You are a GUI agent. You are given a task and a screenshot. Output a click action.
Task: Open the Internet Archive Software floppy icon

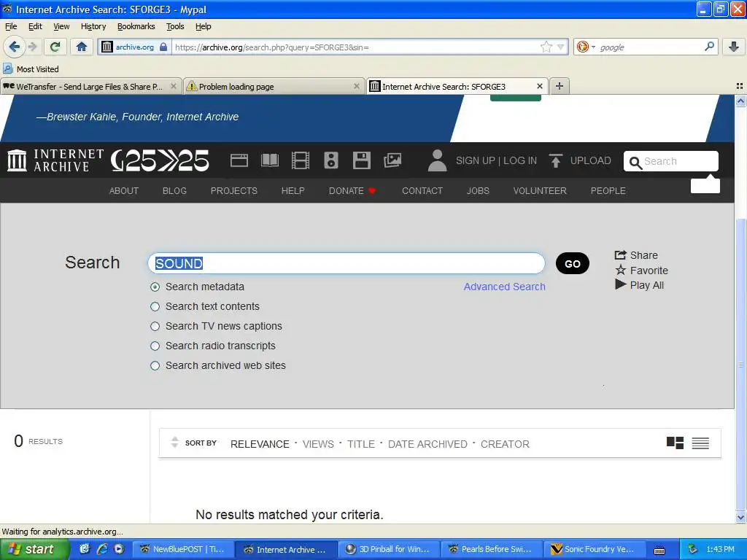coord(362,160)
